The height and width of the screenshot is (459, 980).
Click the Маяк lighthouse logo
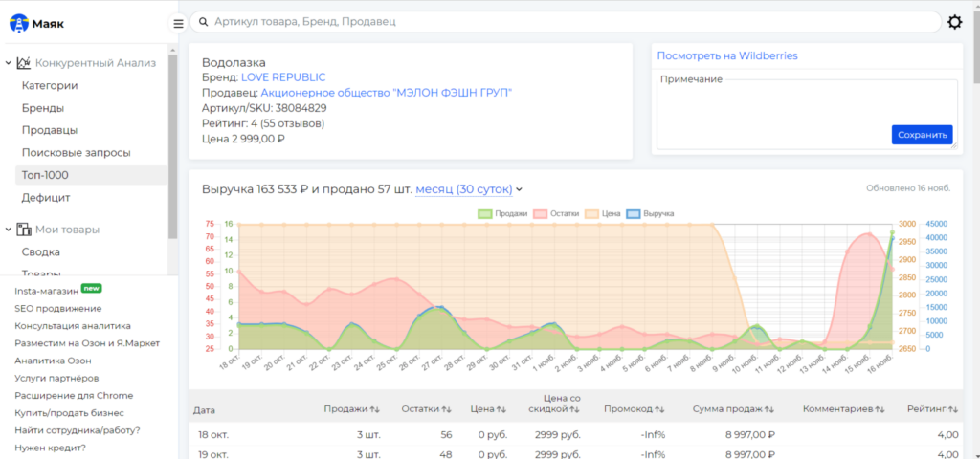(x=19, y=24)
